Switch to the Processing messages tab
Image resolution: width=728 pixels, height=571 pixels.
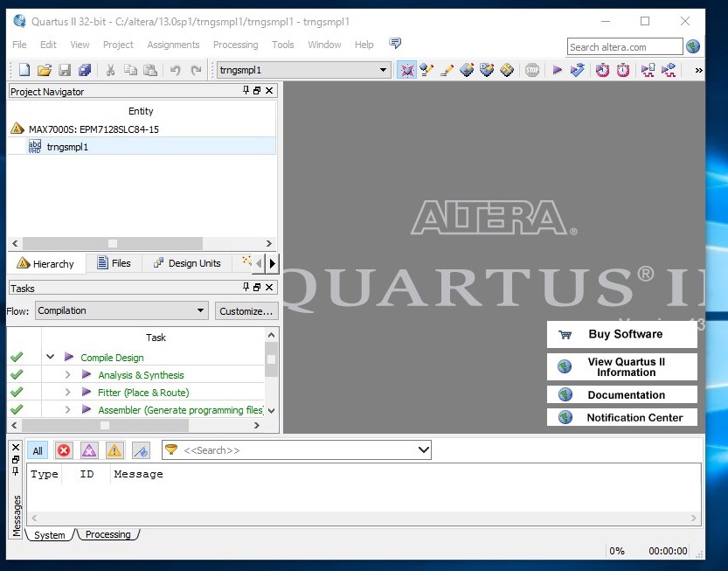click(108, 534)
